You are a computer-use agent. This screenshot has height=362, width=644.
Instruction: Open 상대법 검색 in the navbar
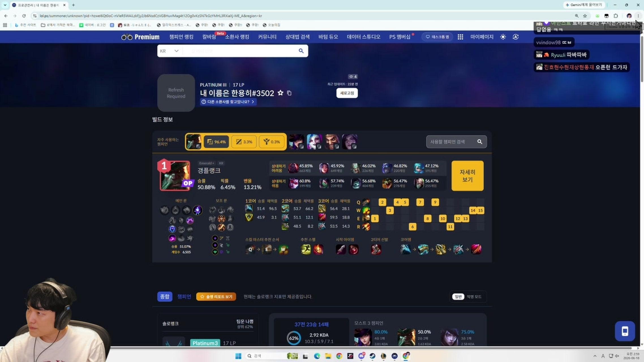[297, 37]
